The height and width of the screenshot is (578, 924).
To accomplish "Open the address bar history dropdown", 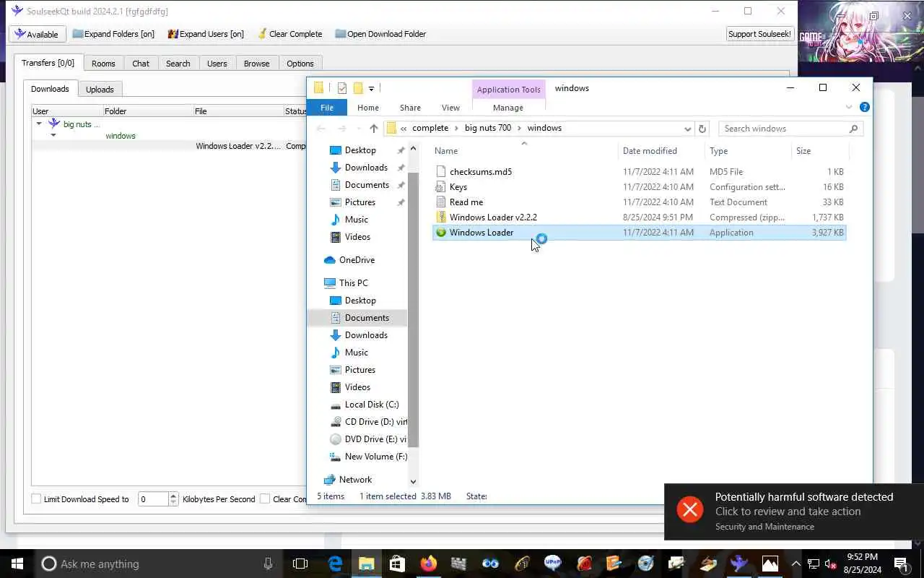I will click(x=687, y=129).
